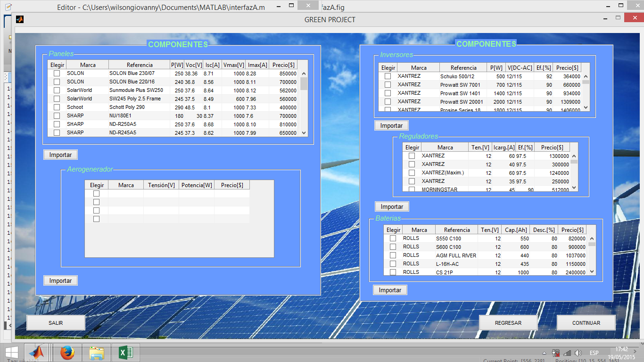Open Windows Start menu
644x362 pixels.
point(12,352)
